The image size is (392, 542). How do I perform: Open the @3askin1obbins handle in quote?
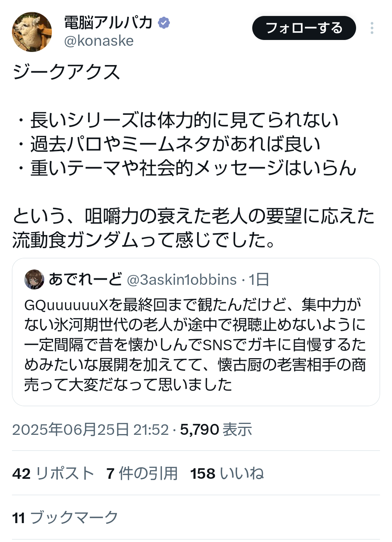(181, 280)
